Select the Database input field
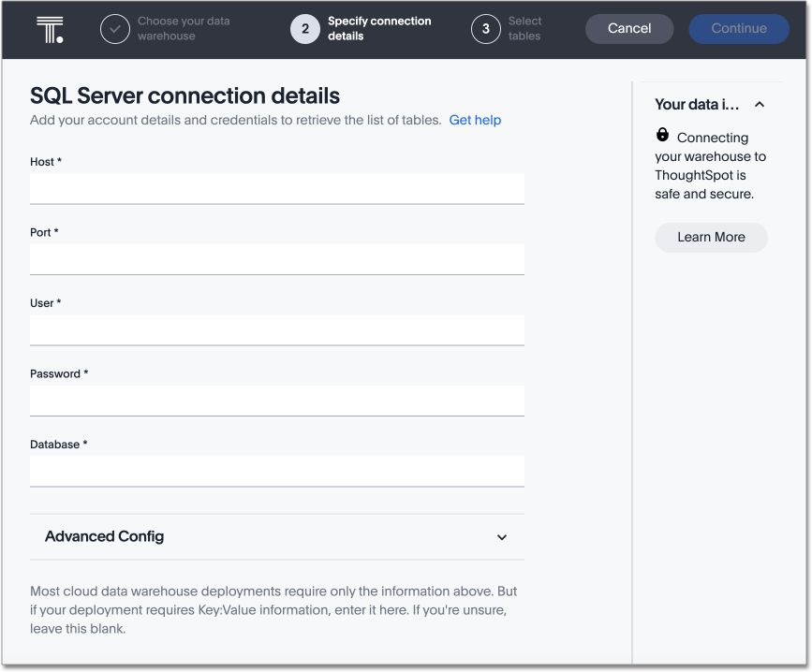Image resolution: width=812 pixels, height=672 pixels. click(277, 471)
